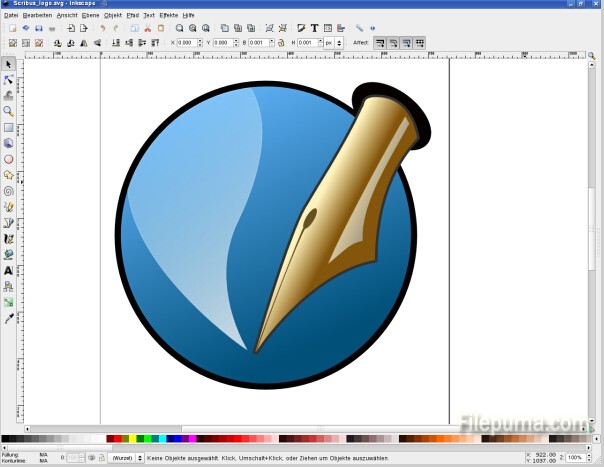The width and height of the screenshot is (604, 467).
Task: Open the Objekt menu
Action: (113, 16)
